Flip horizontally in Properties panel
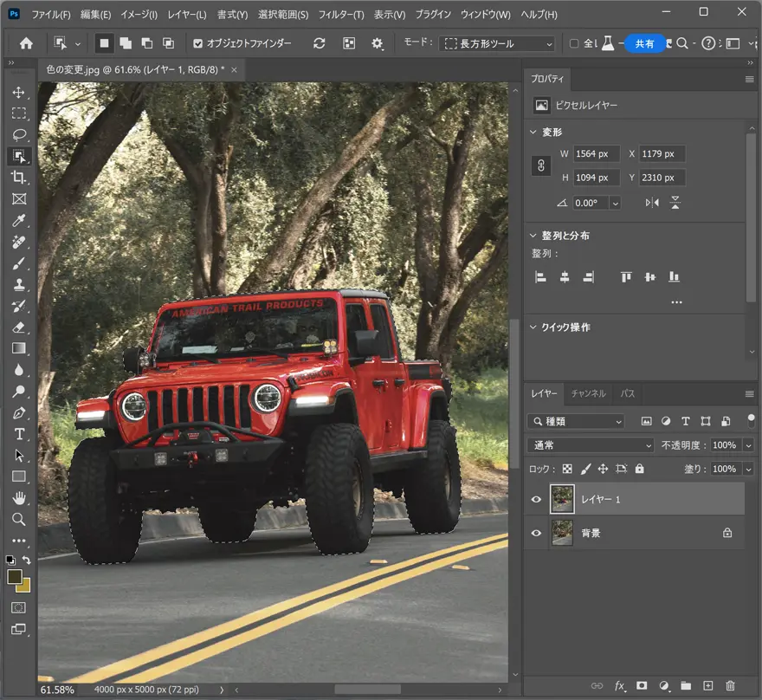This screenshot has width=762, height=700. pos(652,203)
